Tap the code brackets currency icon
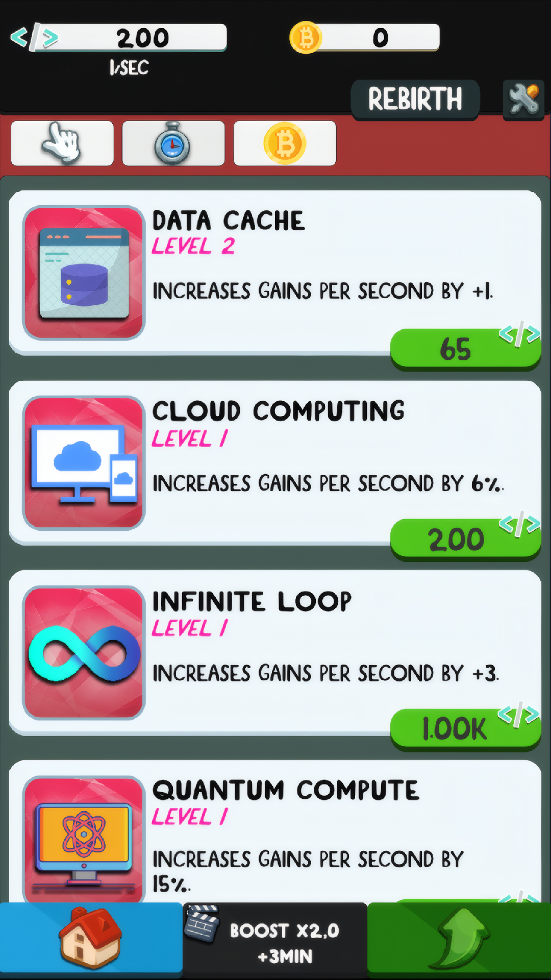Image resolution: width=551 pixels, height=980 pixels. pyautogui.click(x=34, y=37)
